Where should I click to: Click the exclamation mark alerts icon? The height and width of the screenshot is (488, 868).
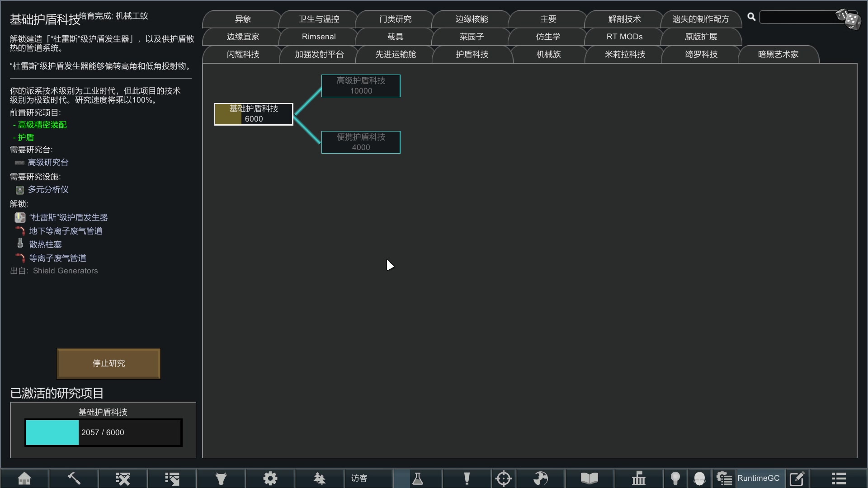[467, 478]
